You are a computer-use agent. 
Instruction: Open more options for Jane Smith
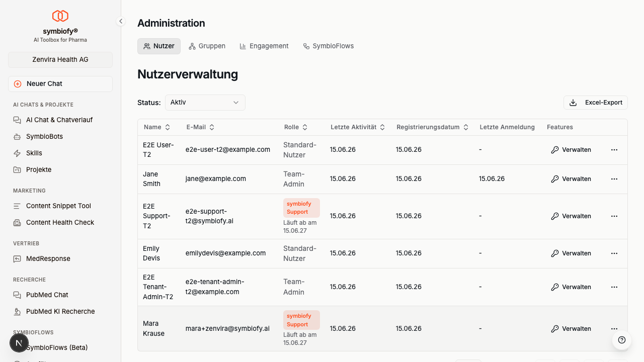(614, 179)
